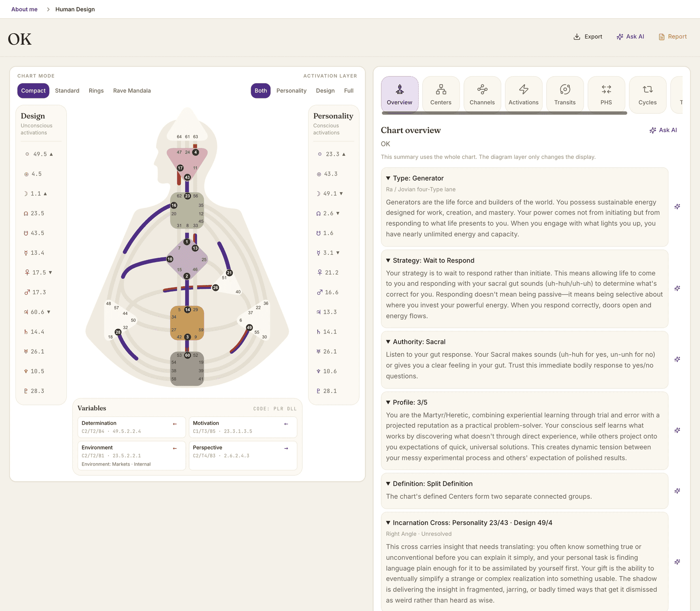Open the PHS arrows icon
Viewport: 700px width, 611px height.
(x=606, y=89)
